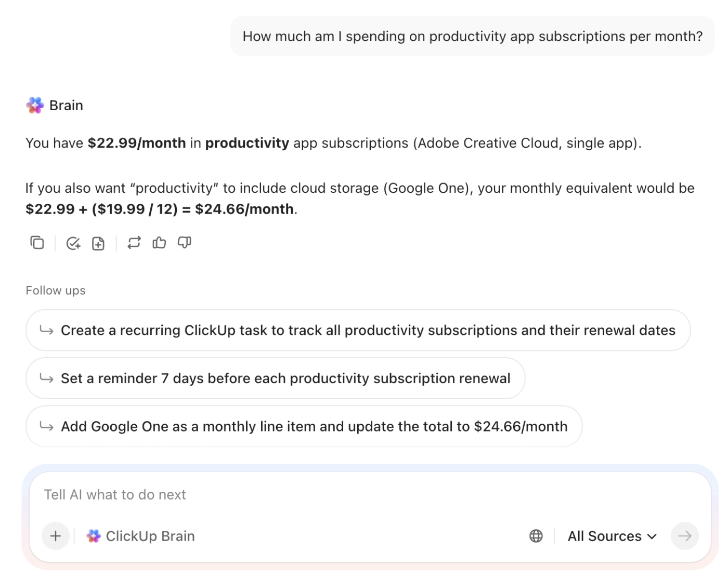Add the response to a Doc

click(98, 243)
